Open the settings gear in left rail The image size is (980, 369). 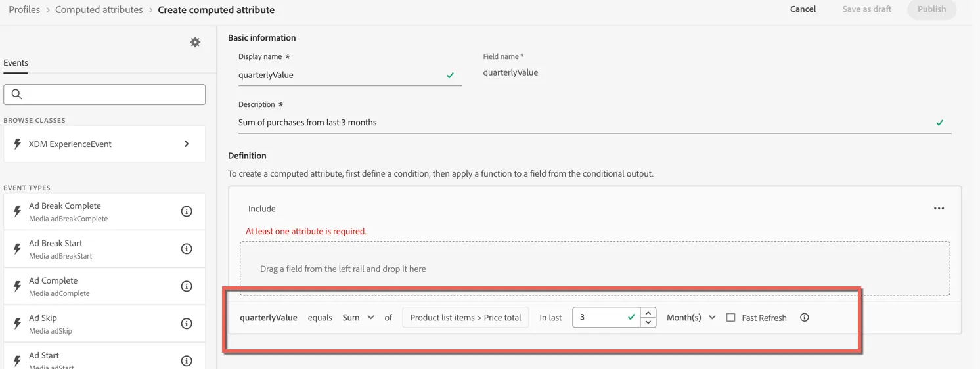pos(195,42)
